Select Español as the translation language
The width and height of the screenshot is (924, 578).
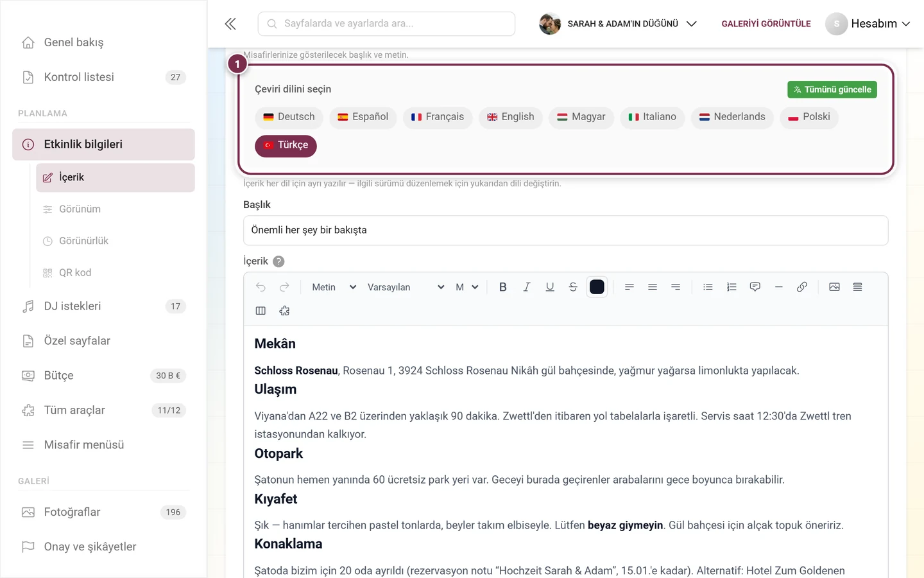pyautogui.click(x=363, y=117)
